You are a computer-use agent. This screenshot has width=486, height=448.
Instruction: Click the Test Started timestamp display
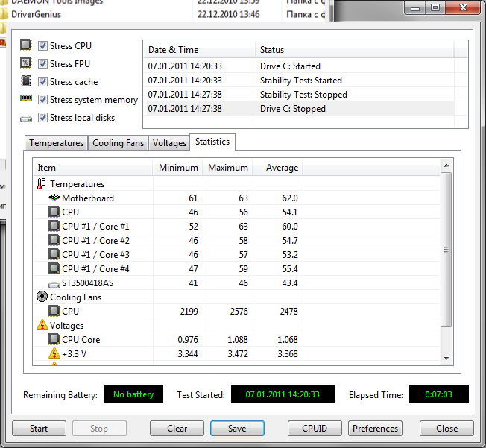283,394
